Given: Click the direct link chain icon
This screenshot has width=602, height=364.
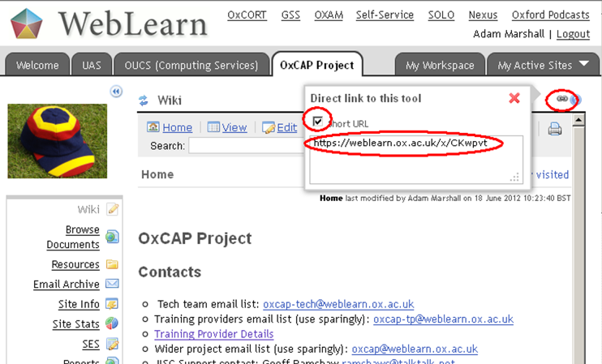Looking at the screenshot, I should point(561,99).
